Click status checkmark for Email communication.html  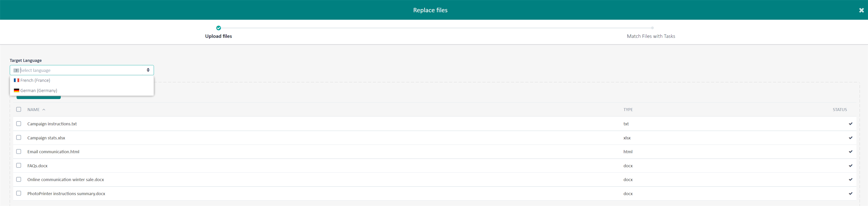point(850,152)
